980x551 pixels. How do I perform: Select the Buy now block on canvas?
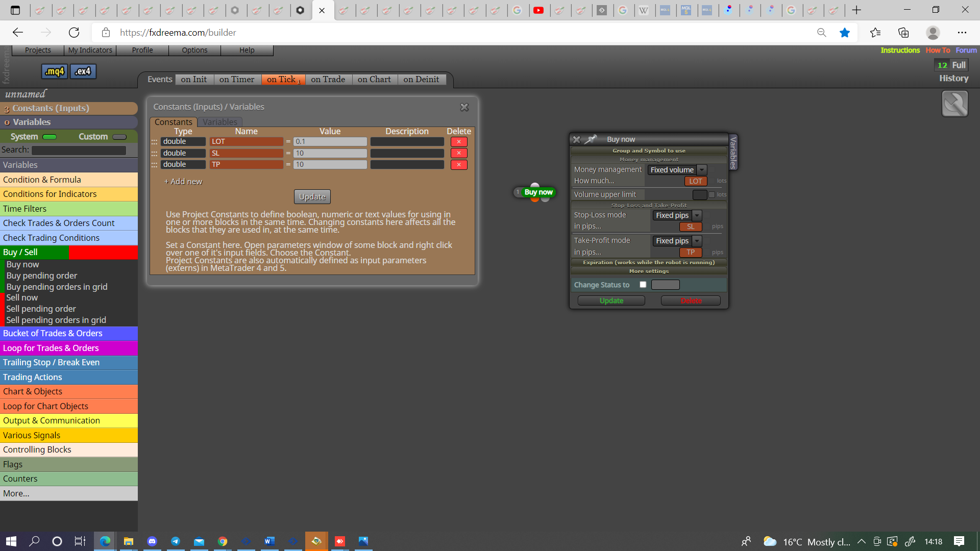click(538, 192)
